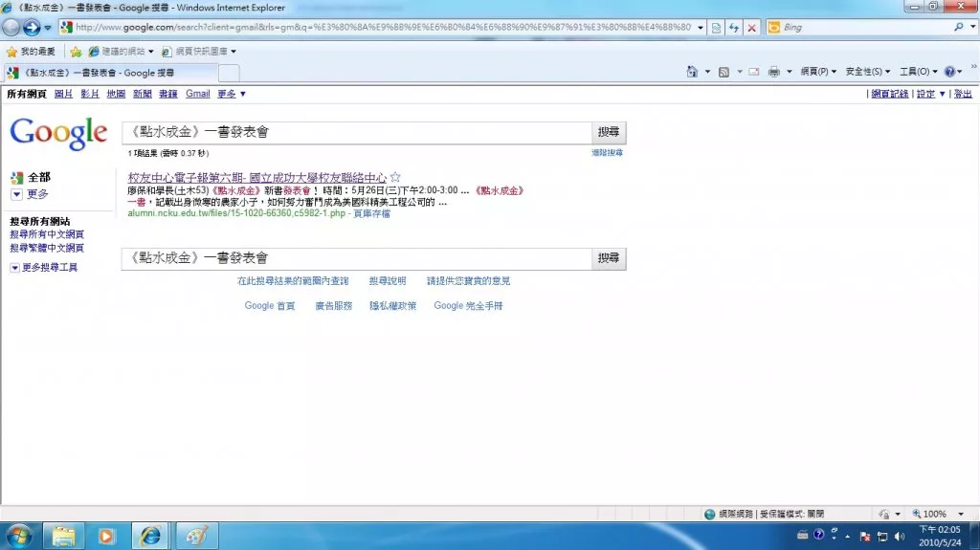This screenshot has width=980, height=550.
Task: Open the 工具(O) tools menu
Action: click(918, 72)
